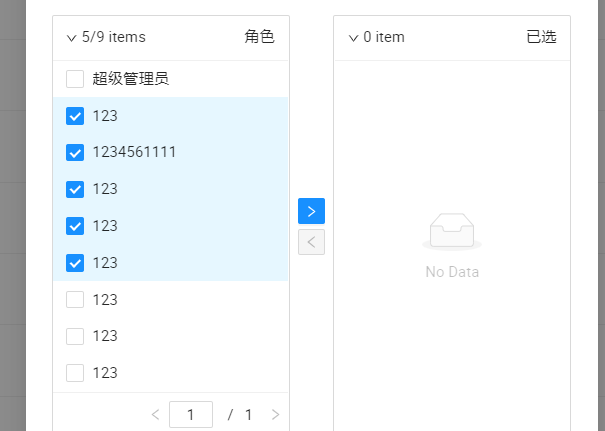Uncheck the 123 checkbox directly below 1234561111

[75, 189]
